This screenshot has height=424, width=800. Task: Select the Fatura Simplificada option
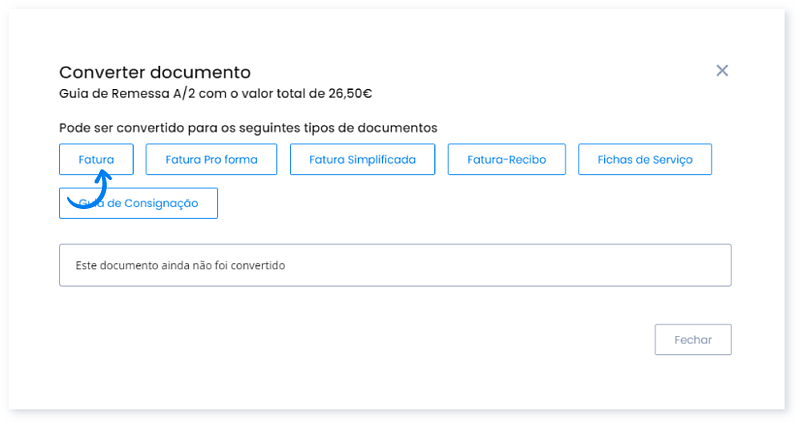[362, 160]
